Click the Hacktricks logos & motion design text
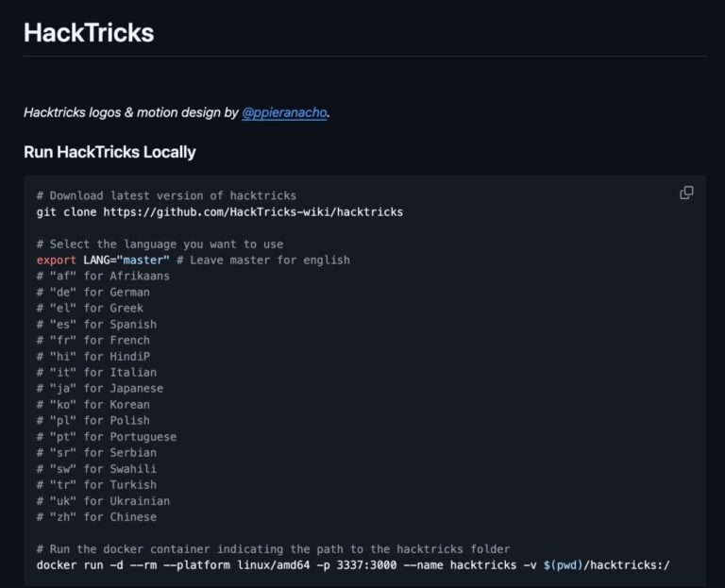The width and height of the screenshot is (725, 588). [x=131, y=113]
